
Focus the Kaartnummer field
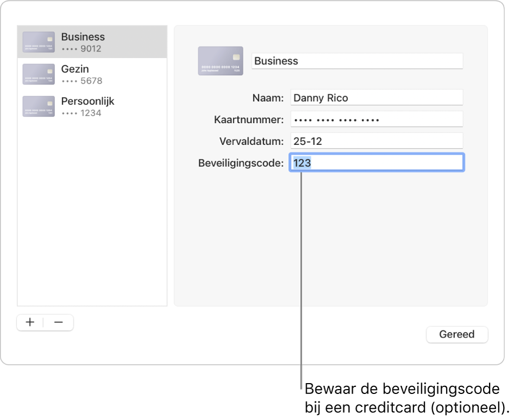pyautogui.click(x=377, y=119)
